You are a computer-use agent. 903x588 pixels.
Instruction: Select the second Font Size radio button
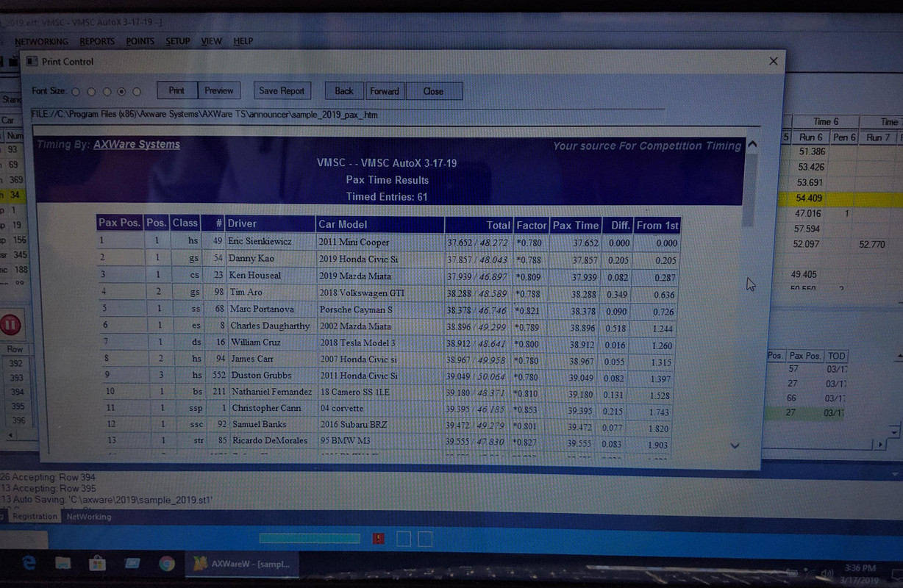pos(91,92)
